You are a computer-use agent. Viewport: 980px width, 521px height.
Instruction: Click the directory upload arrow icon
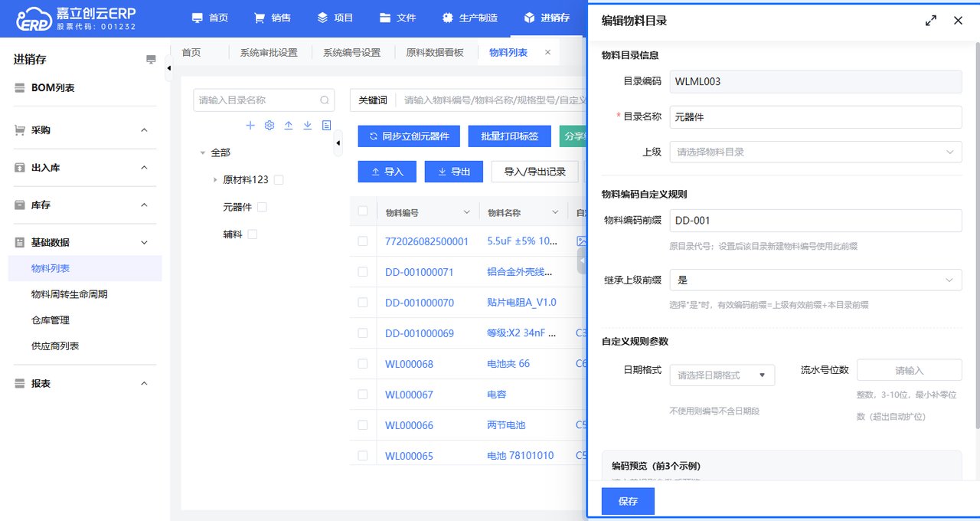point(289,125)
